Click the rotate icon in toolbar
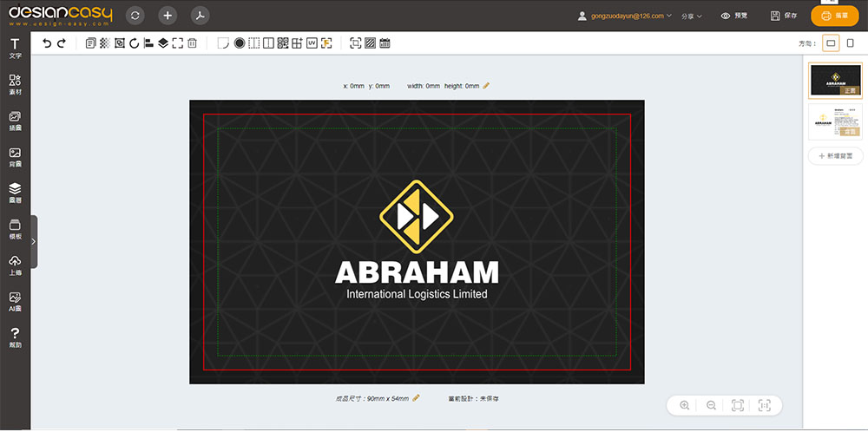The height and width of the screenshot is (432, 868). 135,43
